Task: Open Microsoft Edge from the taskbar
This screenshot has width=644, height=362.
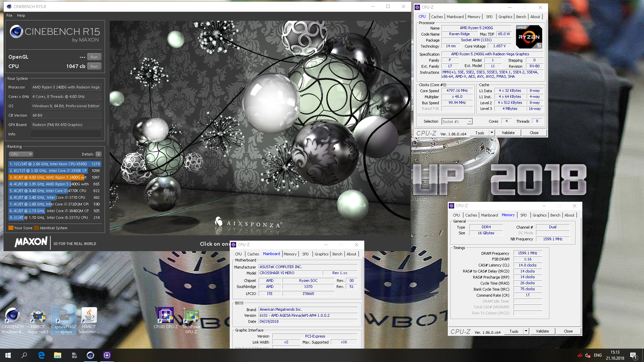Action: pos(41,355)
